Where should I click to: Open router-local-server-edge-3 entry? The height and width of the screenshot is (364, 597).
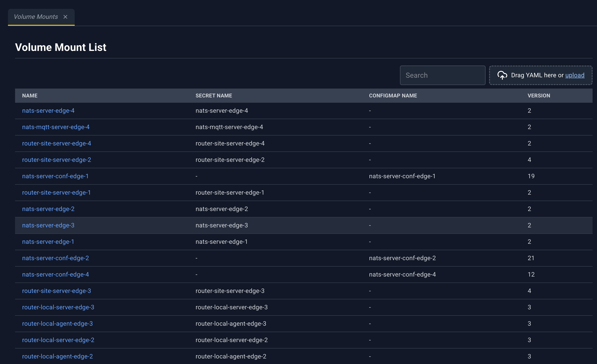click(58, 307)
